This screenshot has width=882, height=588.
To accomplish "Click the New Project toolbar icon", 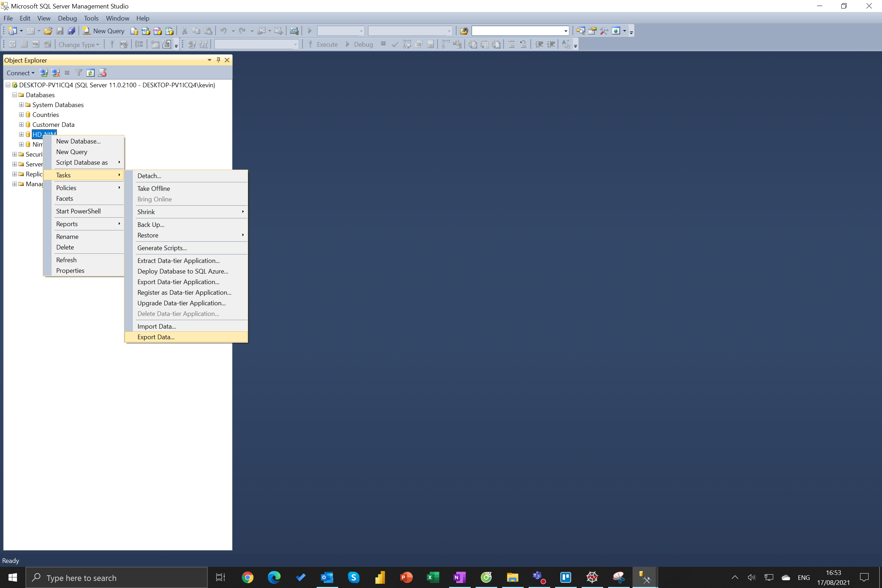I will pyautogui.click(x=12, y=31).
